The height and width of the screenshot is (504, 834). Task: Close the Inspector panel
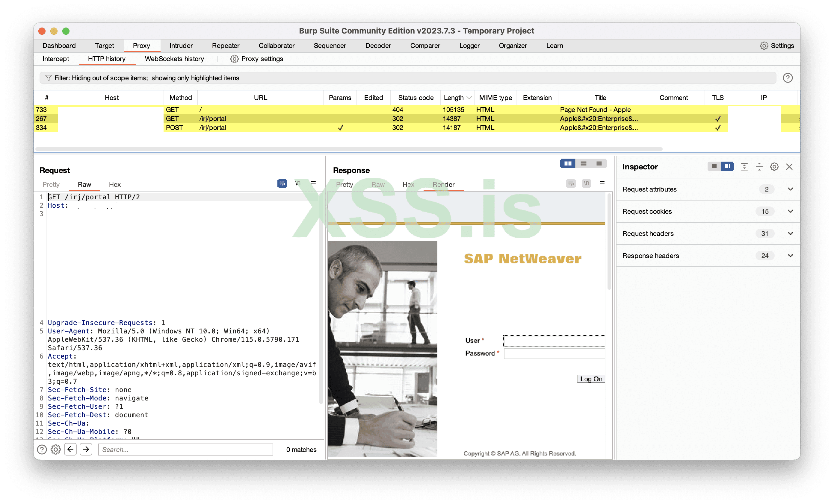789,167
